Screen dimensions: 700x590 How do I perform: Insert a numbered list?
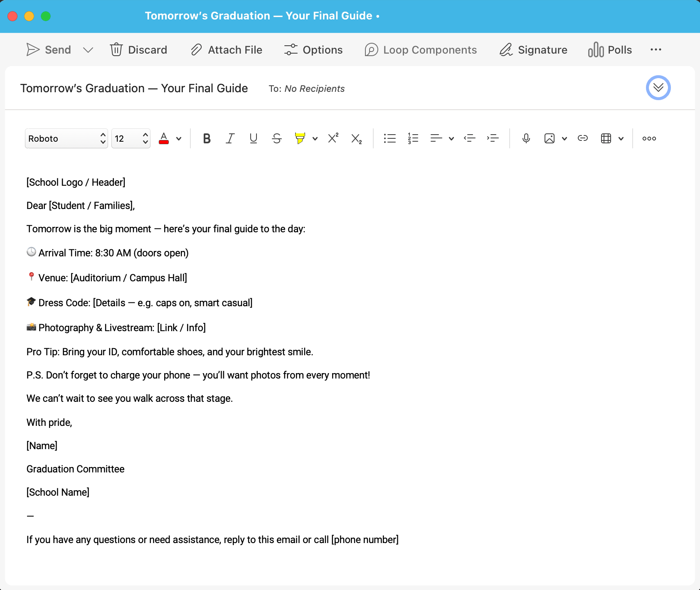(413, 138)
